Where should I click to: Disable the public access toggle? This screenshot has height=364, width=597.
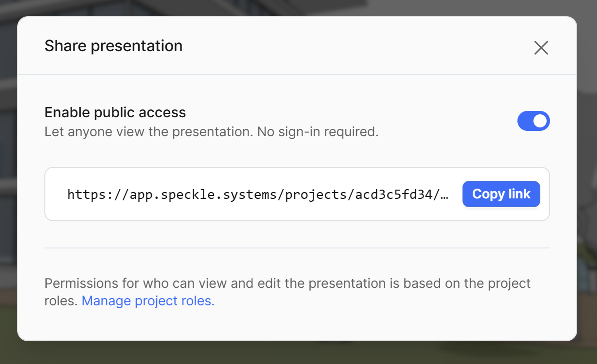pos(533,121)
